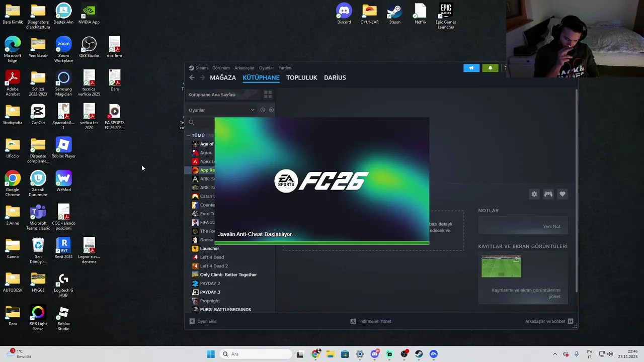644x362 pixels.
Task: Switch to the grid view icon in Steam library
Action: pyautogui.click(x=268, y=95)
